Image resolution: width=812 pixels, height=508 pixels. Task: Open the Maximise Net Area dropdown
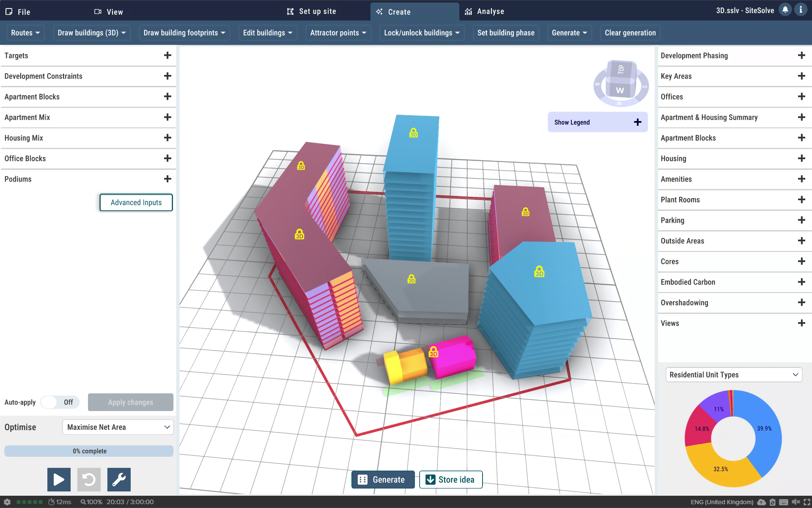[x=118, y=427]
